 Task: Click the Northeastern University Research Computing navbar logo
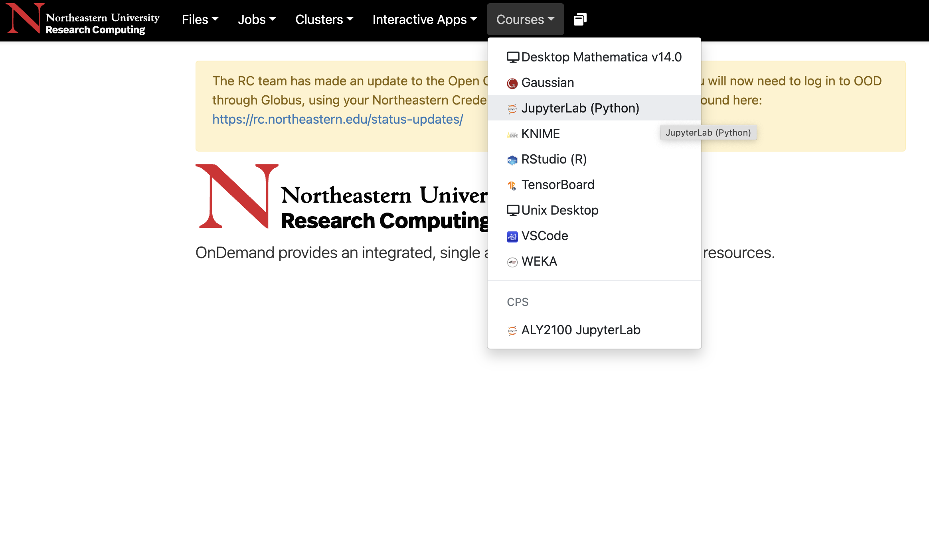(83, 19)
